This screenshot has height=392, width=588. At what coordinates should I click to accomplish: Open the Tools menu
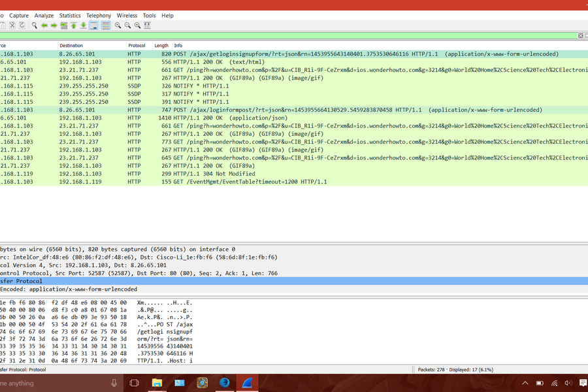149,16
